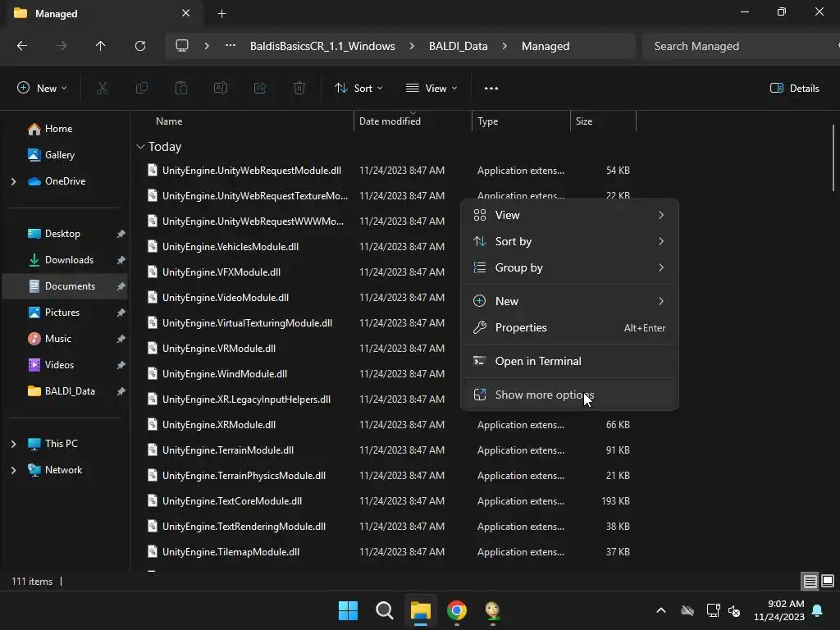Click chevron after BALDI_Data in path
Screen dimensions: 840x630
tap(504, 46)
